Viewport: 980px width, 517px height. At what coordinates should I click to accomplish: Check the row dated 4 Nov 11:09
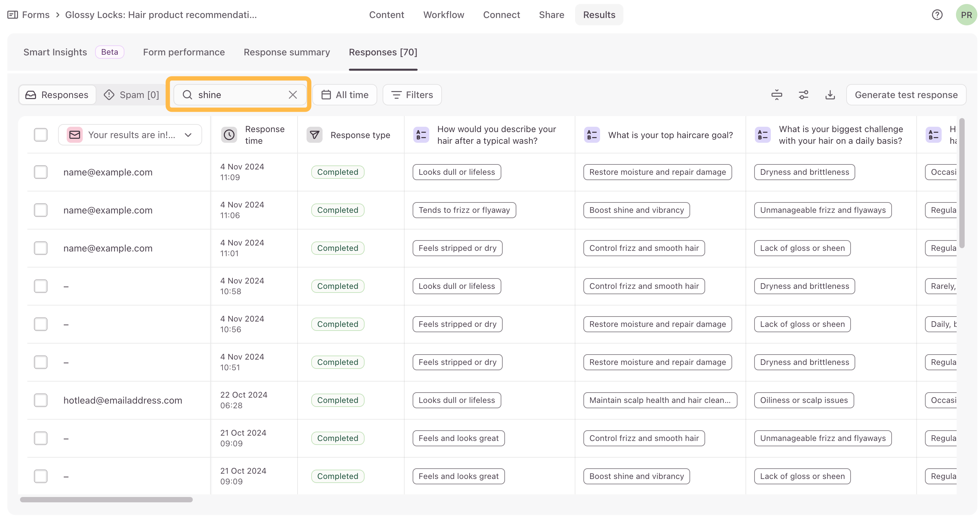pos(41,172)
